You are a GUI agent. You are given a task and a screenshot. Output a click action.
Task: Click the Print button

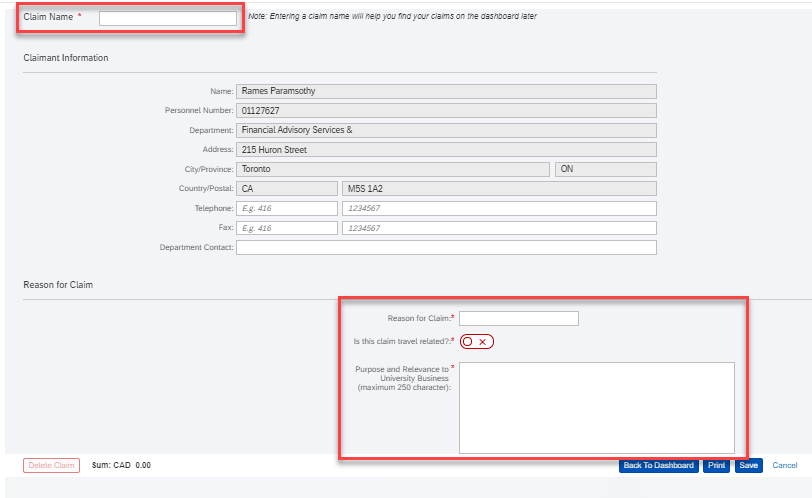[716, 465]
